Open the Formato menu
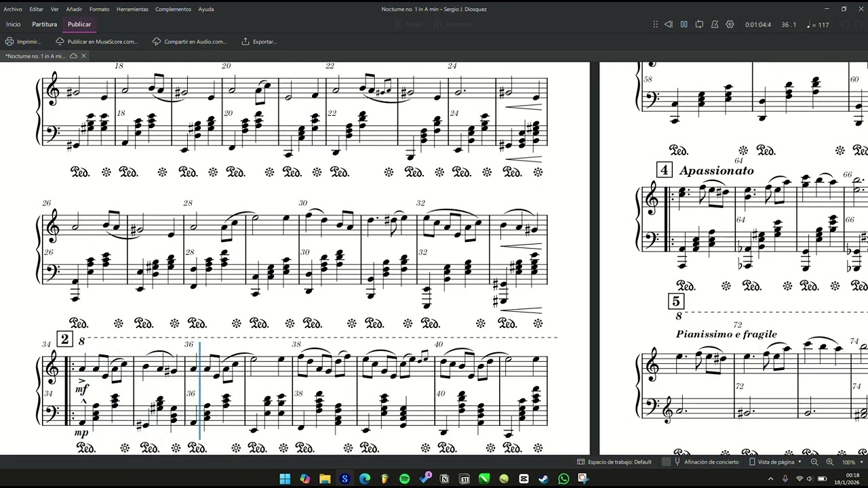The image size is (868, 488). (99, 9)
